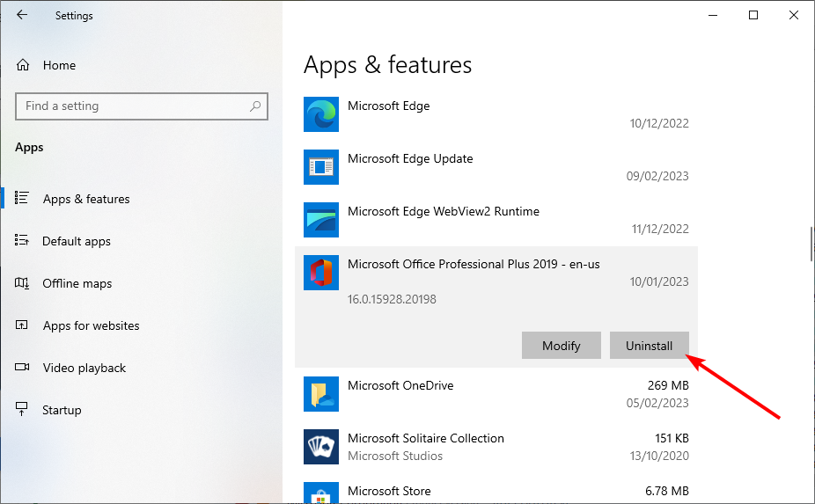Image resolution: width=815 pixels, height=504 pixels.
Task: Click the magnifier in Find a setting
Action: [255, 106]
